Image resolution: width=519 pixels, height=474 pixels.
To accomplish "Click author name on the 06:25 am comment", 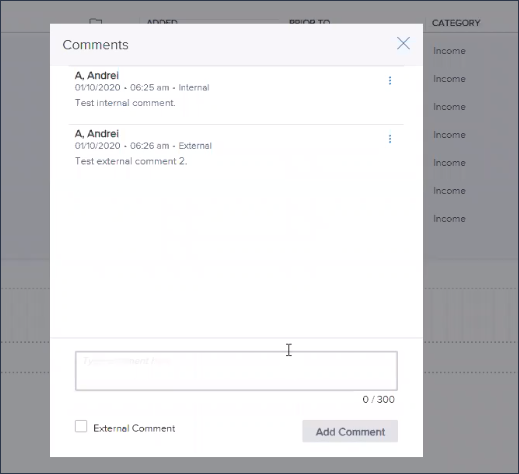I will pos(97,76).
